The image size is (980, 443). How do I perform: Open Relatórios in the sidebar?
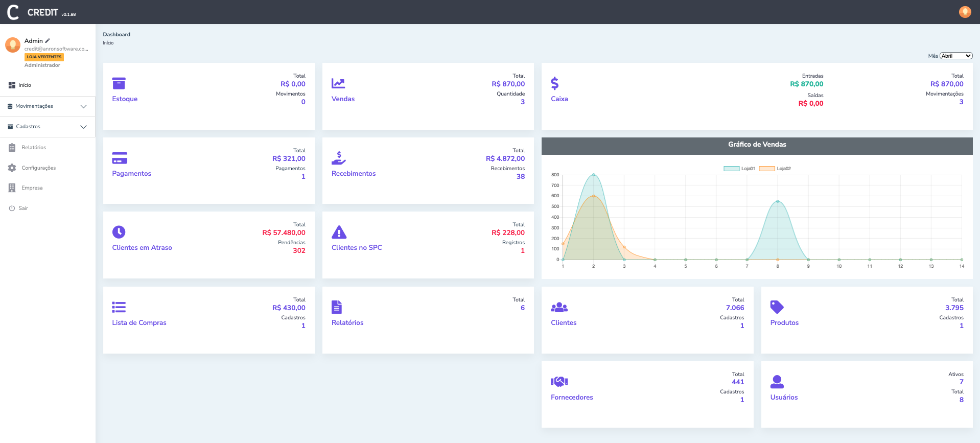coord(34,148)
